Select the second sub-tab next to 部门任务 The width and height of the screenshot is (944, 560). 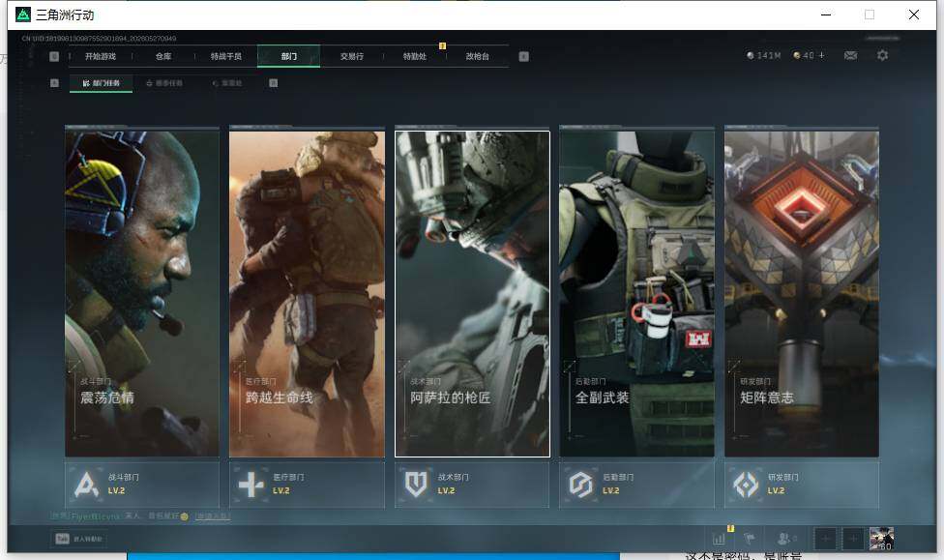[x=164, y=83]
